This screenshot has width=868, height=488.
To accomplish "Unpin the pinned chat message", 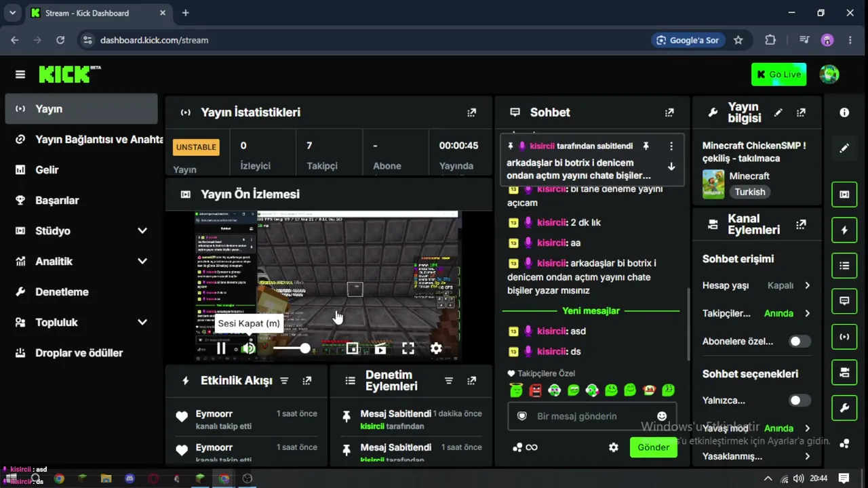I will pyautogui.click(x=646, y=146).
